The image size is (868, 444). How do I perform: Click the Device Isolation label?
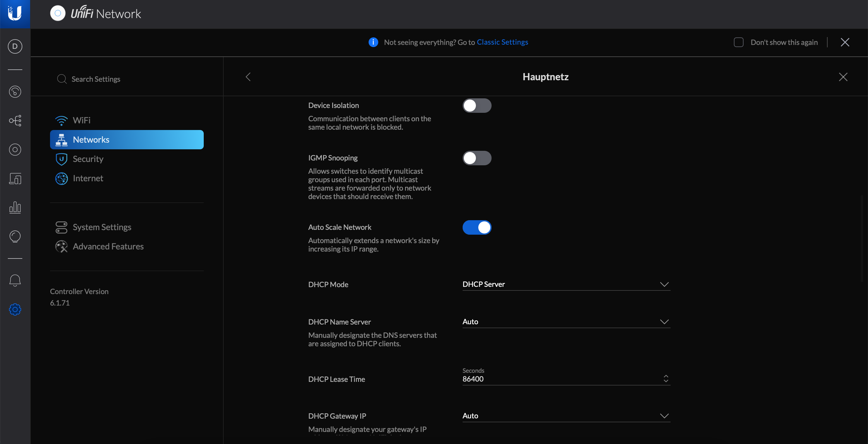333,106
